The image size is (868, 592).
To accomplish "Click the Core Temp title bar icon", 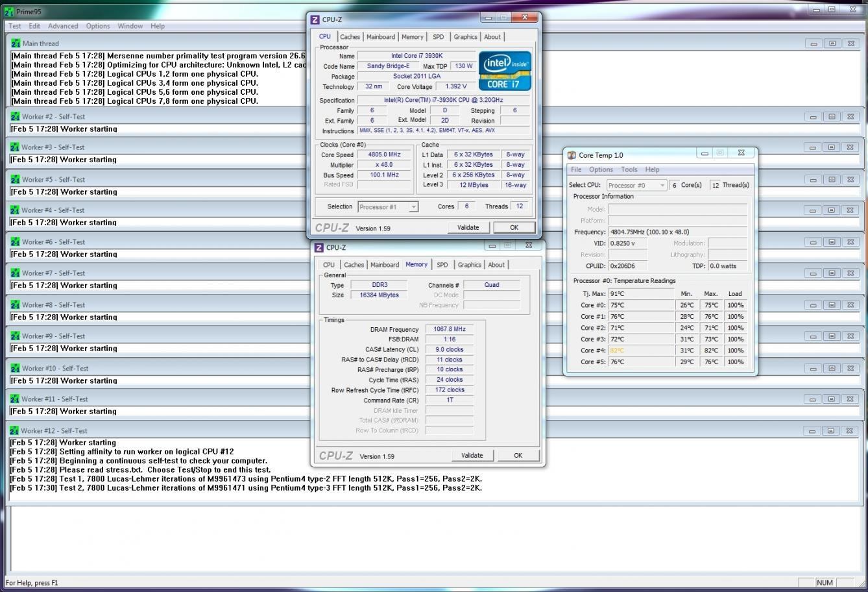I will pos(572,155).
